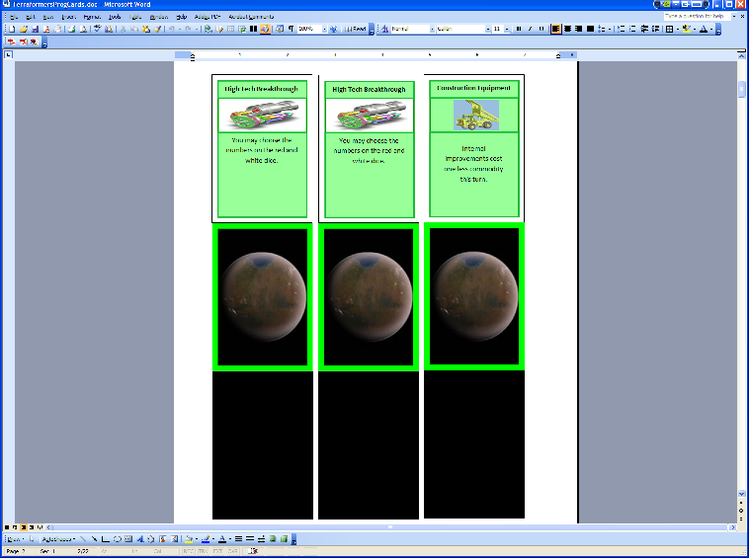Apply the fill color bucket on drawing toolbar

pyautogui.click(x=189, y=539)
